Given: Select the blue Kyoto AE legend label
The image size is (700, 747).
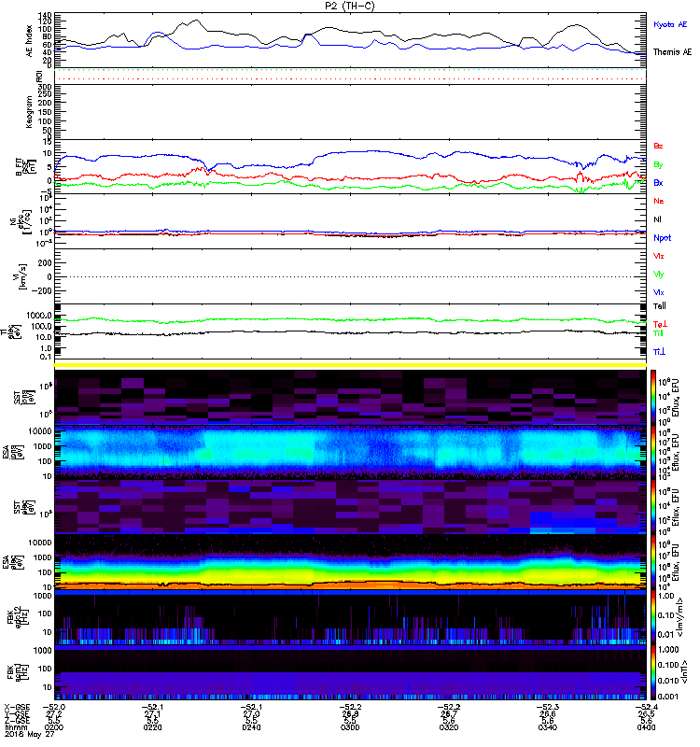Looking at the screenshot, I should [670, 24].
